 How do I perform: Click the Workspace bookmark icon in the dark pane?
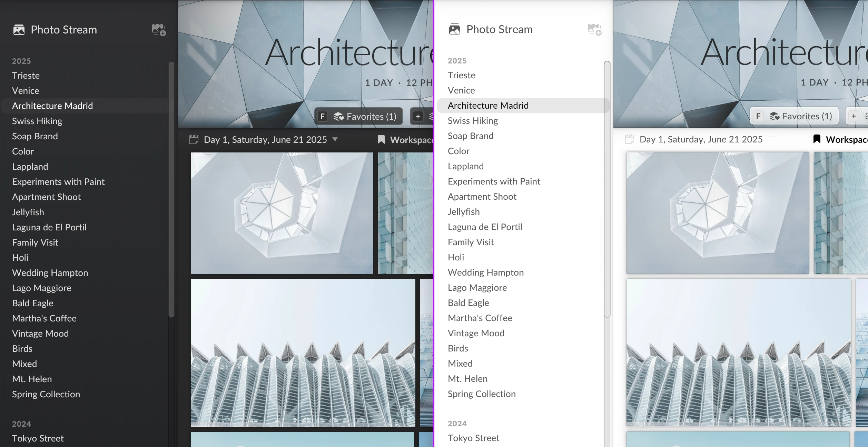pos(381,140)
